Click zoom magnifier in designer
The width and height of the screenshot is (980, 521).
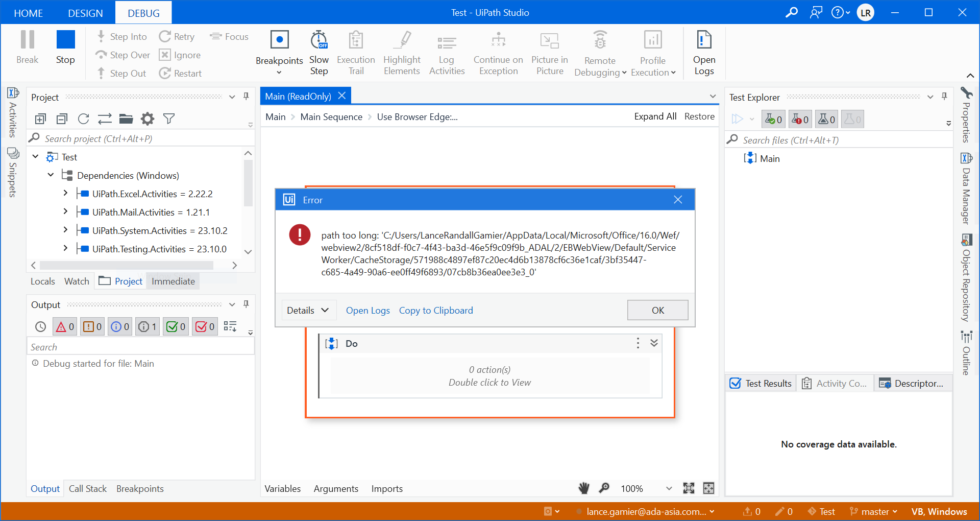coord(604,488)
